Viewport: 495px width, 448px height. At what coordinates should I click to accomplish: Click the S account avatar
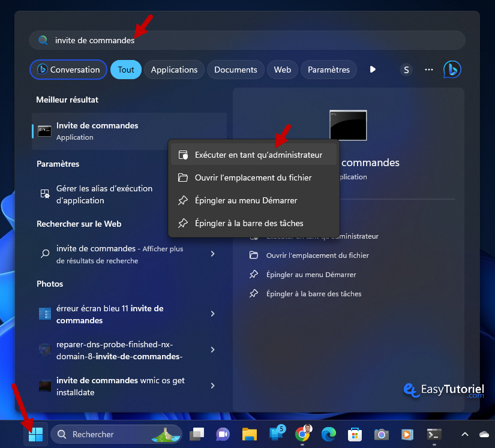point(406,69)
